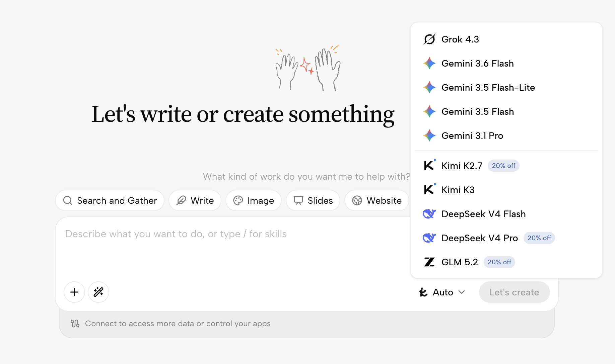Click the Kimi K3 logo icon
This screenshot has width=615, height=364.
point(429,189)
